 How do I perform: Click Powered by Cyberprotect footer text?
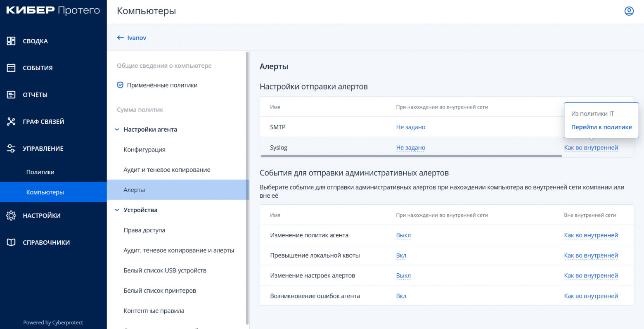click(x=53, y=322)
